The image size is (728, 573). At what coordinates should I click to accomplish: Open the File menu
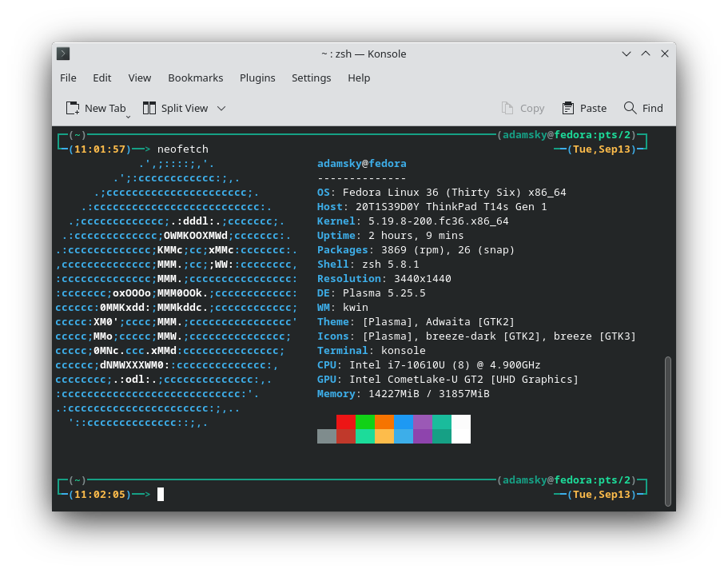pos(68,78)
